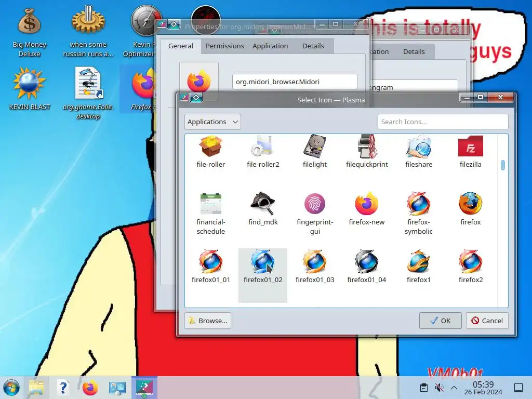Click the org.midori_browser.Midori name field
The image size is (532, 399).
(x=295, y=82)
